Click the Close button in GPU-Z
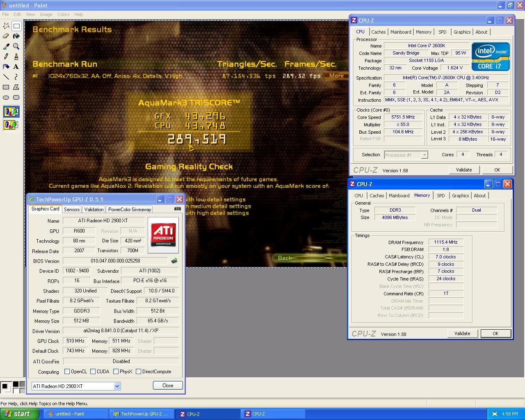 pos(168,386)
